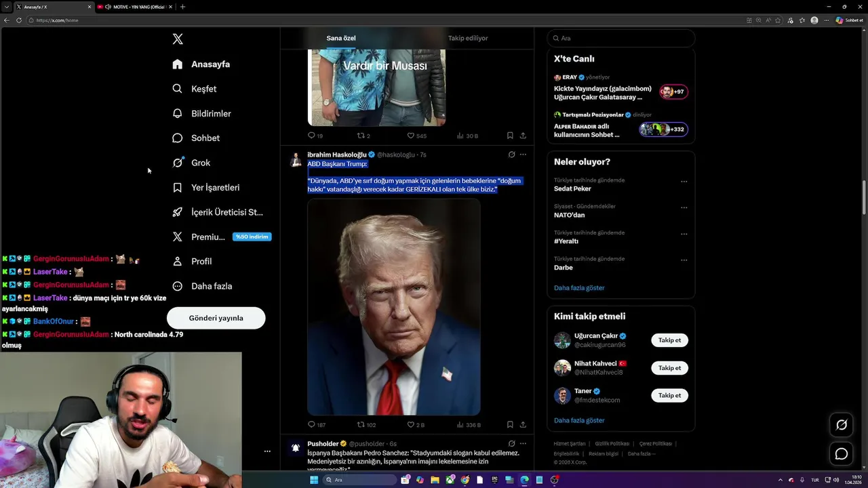Open Sohbet messages
The image size is (868, 488).
click(x=196, y=138)
